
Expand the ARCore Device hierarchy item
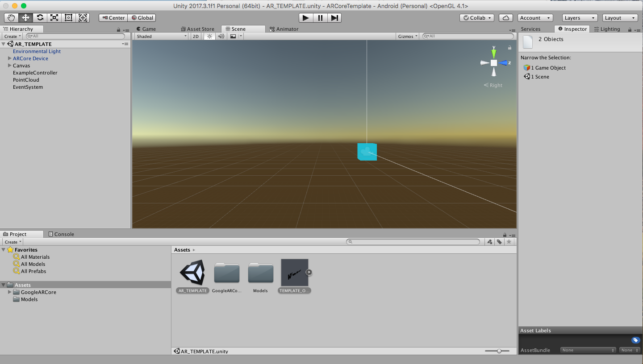pyautogui.click(x=9, y=58)
